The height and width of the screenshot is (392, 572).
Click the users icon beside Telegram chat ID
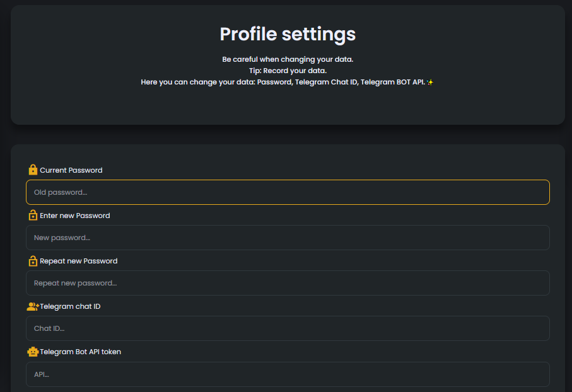click(33, 306)
